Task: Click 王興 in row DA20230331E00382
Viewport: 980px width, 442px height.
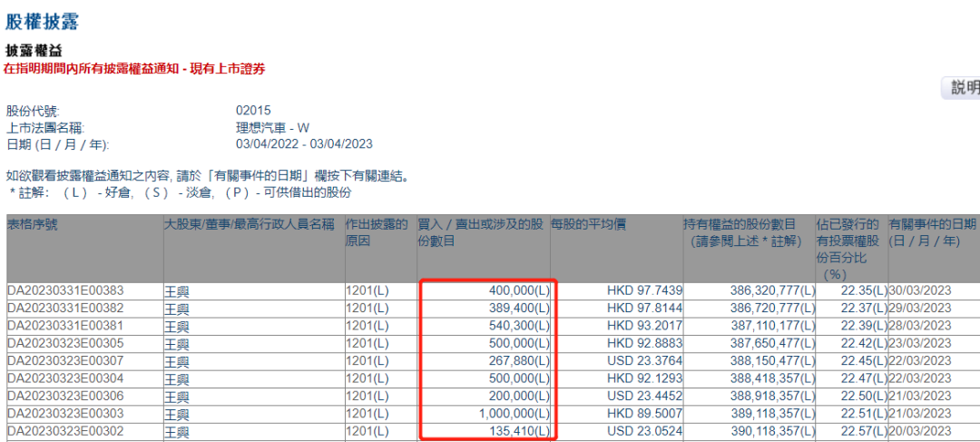Action: pyautogui.click(x=177, y=309)
